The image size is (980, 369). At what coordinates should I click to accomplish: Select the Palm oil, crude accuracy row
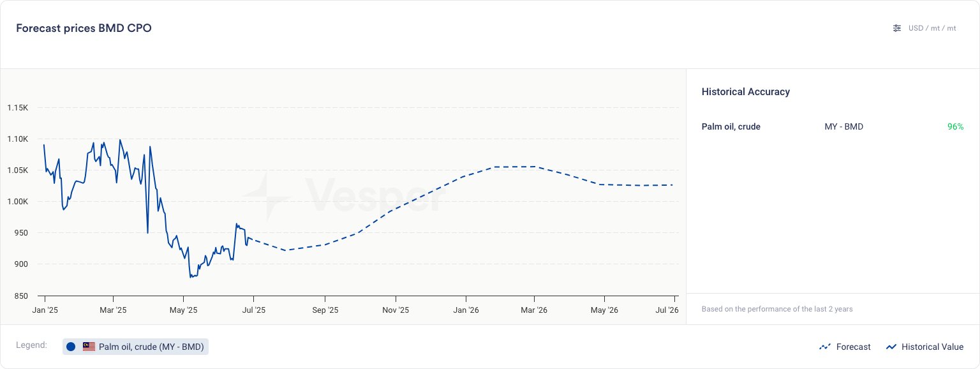tap(731, 126)
